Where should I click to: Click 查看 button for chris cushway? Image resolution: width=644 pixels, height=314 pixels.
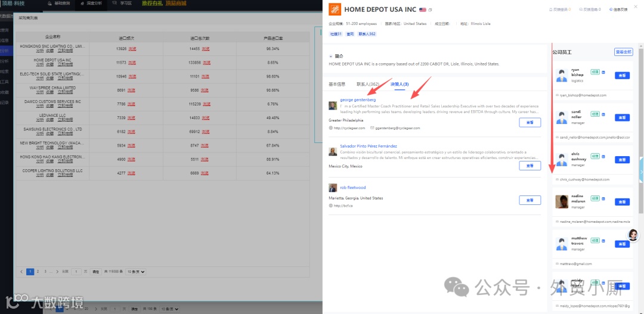(622, 160)
